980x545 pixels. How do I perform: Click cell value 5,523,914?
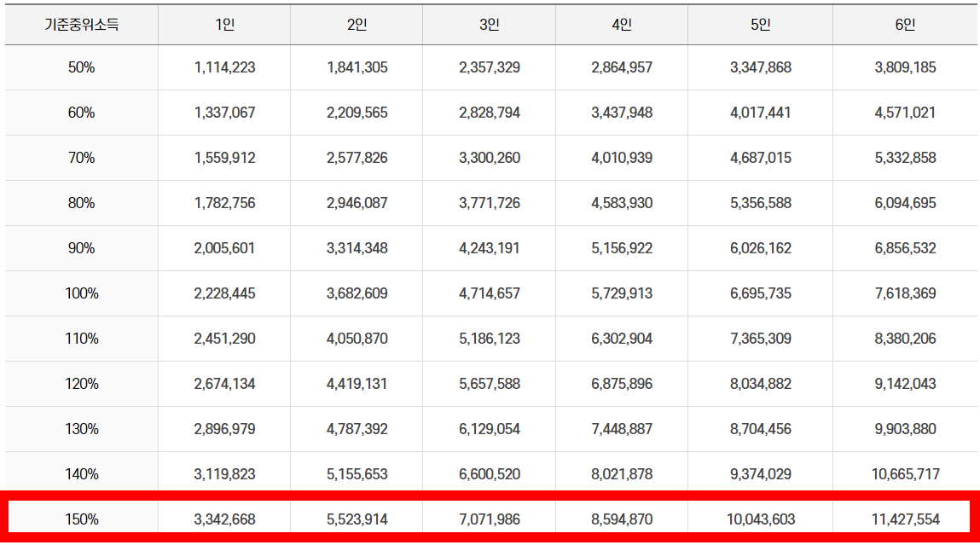tap(357, 519)
